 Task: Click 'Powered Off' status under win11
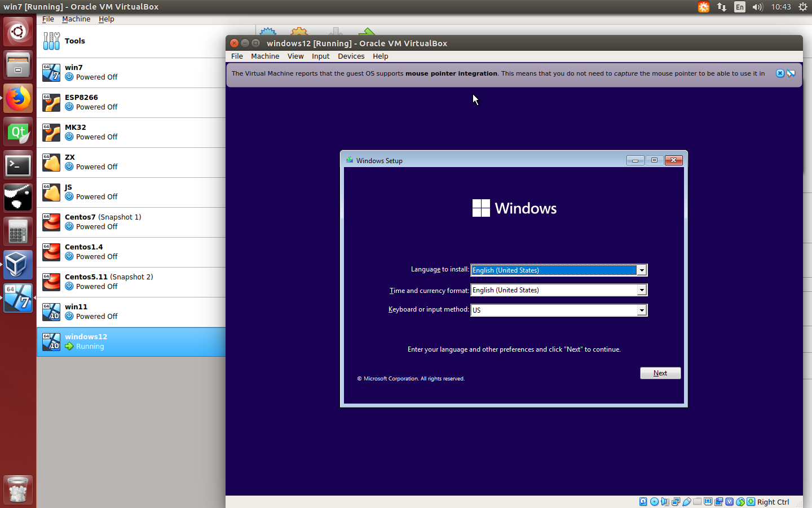96,317
